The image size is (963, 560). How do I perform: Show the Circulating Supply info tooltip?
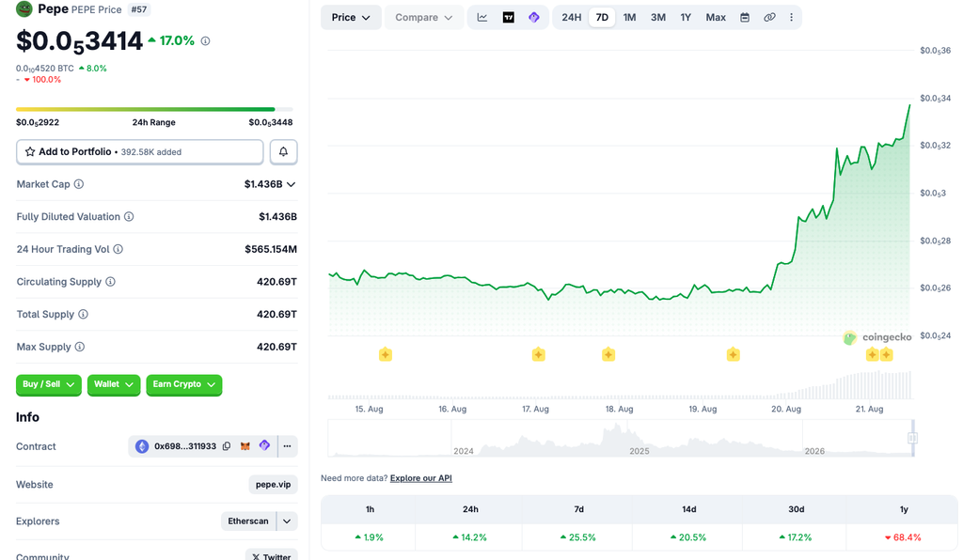coord(111,282)
